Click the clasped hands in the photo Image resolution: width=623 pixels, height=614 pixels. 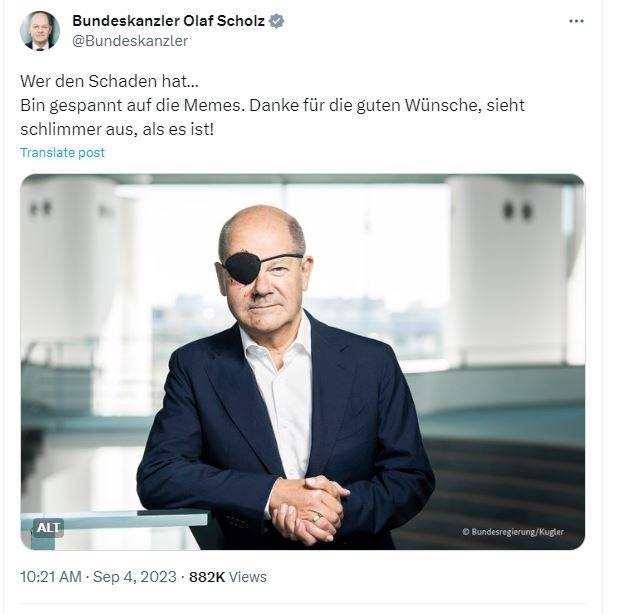pos(307,510)
